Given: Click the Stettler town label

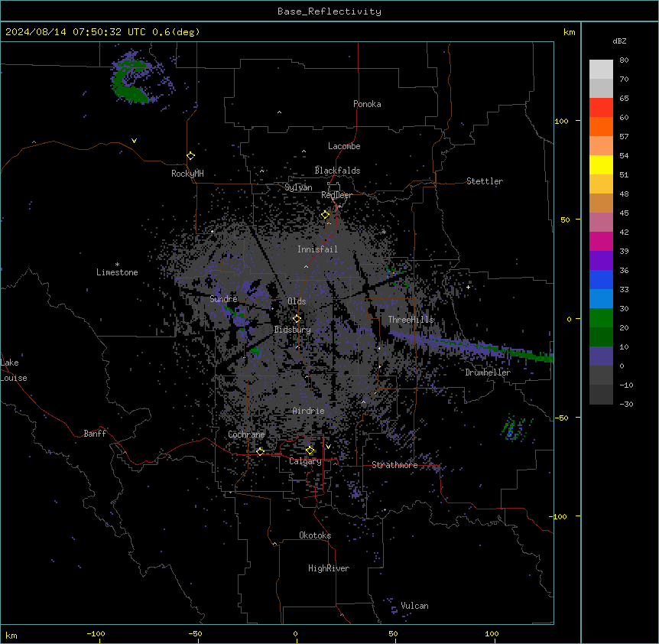Looking at the screenshot, I should pos(485,181).
